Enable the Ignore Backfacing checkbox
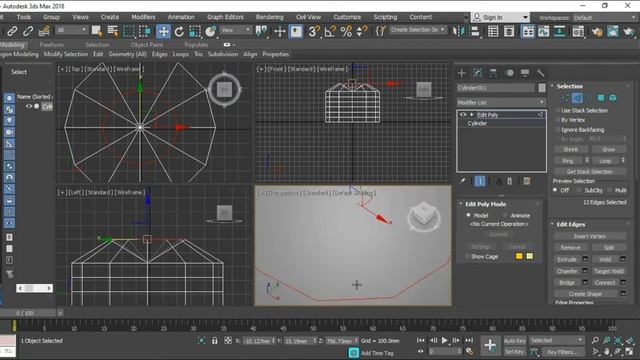This screenshot has width=640, height=360. [558, 130]
